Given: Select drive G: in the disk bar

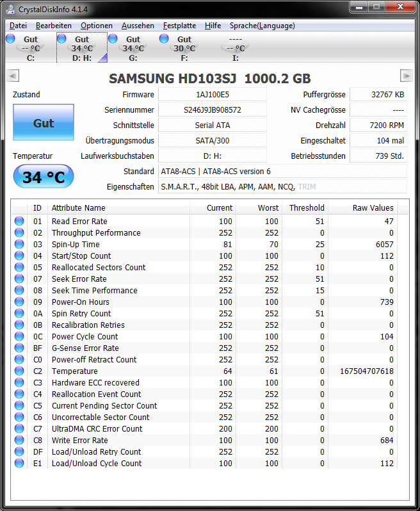Looking at the screenshot, I should [x=133, y=48].
